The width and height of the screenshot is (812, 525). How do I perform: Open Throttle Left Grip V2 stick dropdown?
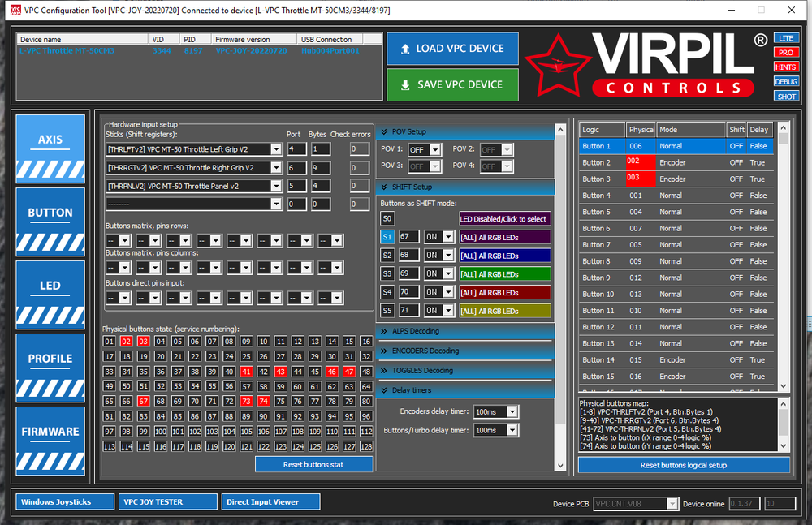coord(277,149)
